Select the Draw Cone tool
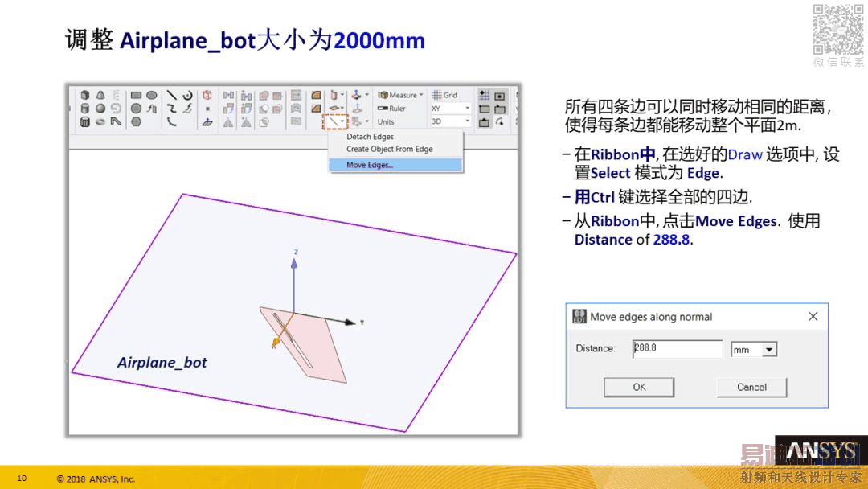 [100, 95]
